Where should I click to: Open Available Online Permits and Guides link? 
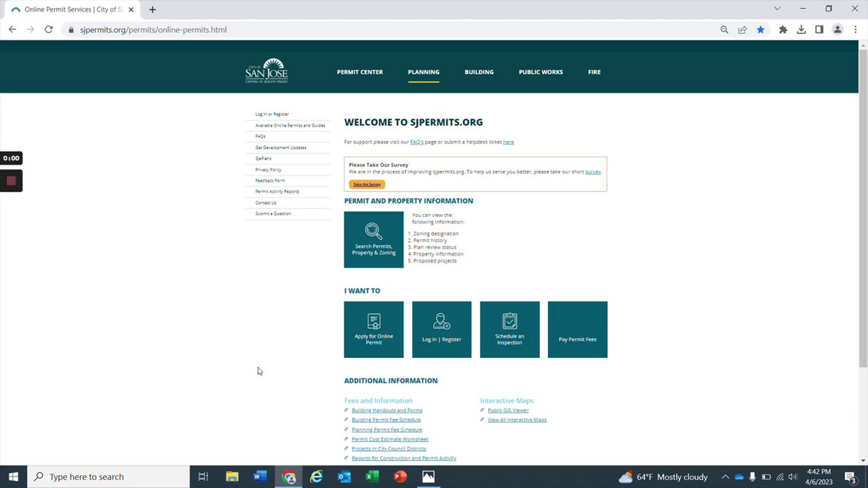[x=290, y=125]
